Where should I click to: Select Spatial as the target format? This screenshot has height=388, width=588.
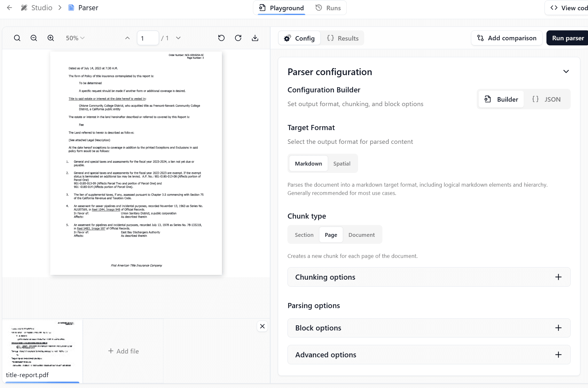pyautogui.click(x=341, y=163)
